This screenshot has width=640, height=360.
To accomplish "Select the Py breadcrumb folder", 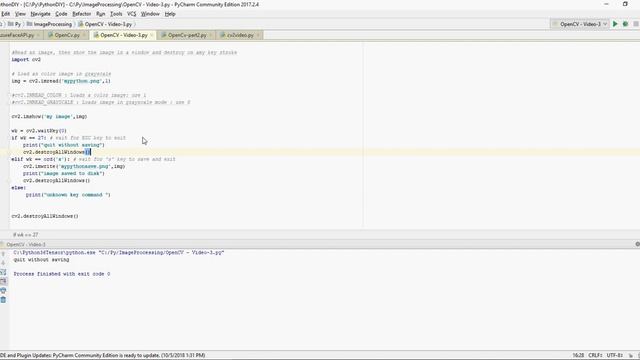I will coord(14,24).
